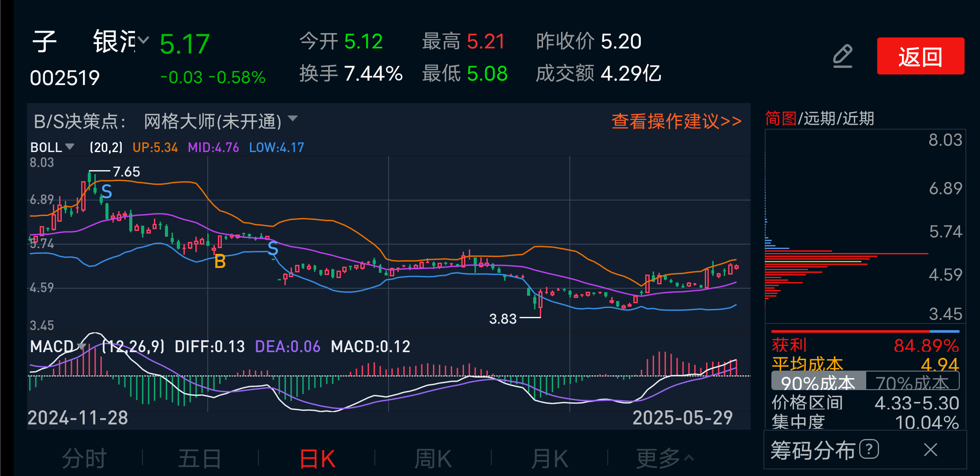This screenshot has width=980, height=476.
Task: Click the profit ratio progress bar
Action: [864, 331]
